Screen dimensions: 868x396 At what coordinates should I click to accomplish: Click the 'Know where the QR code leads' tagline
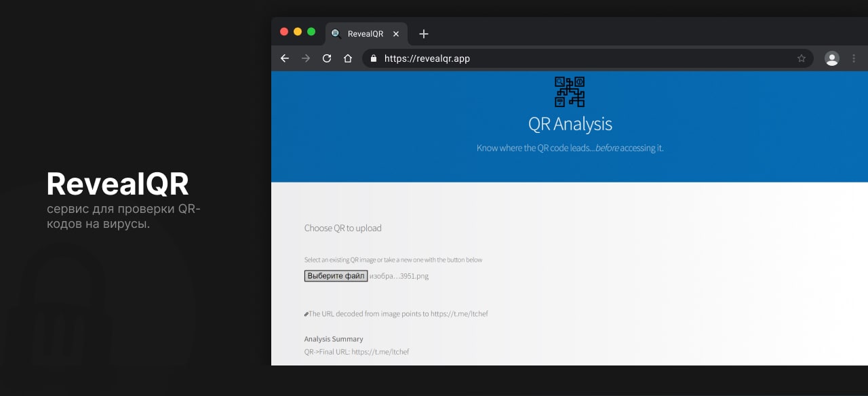point(570,148)
